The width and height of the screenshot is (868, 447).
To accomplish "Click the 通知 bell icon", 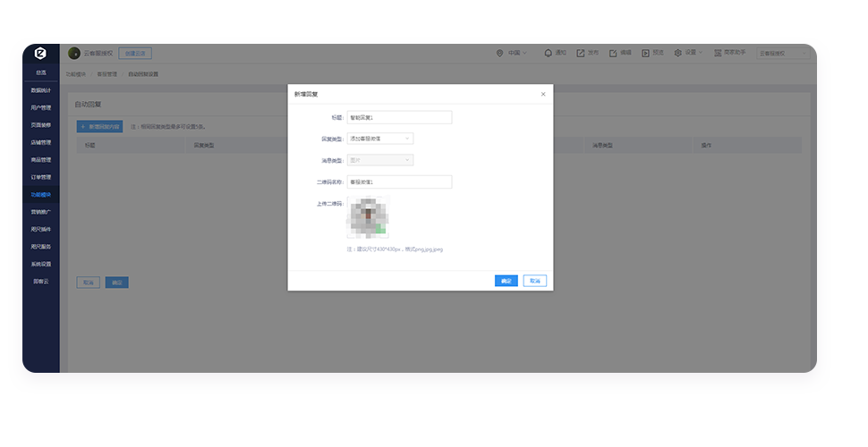I will 548,53.
